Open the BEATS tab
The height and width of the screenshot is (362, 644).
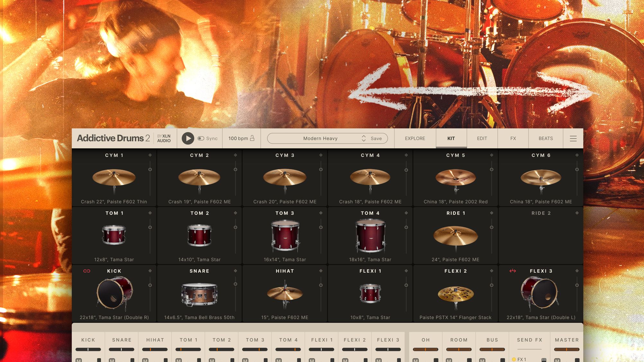(545, 138)
